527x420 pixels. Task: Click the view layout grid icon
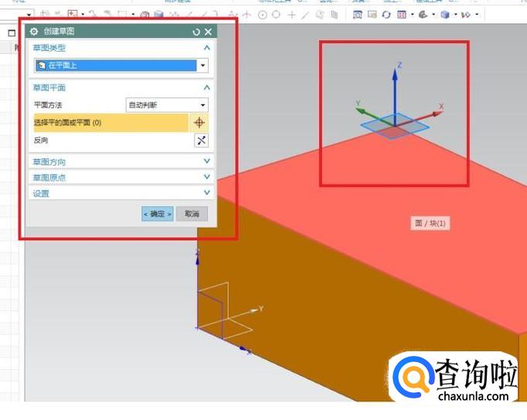pyautogui.click(x=401, y=15)
